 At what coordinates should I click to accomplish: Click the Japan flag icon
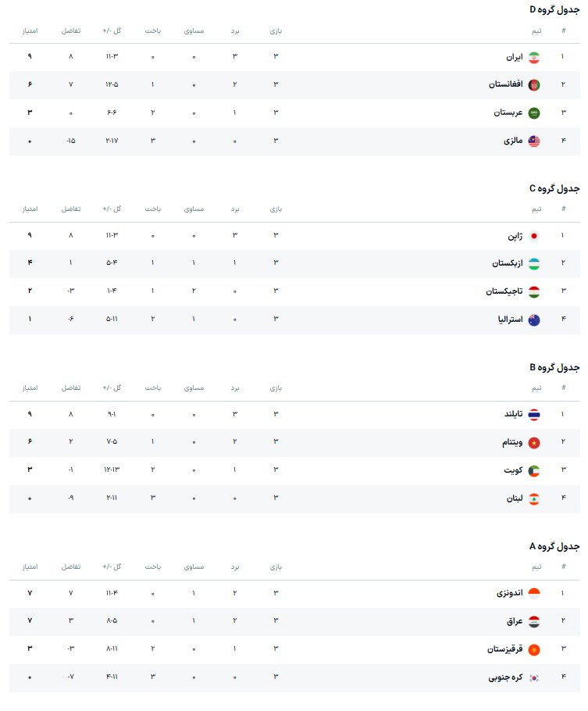point(534,236)
